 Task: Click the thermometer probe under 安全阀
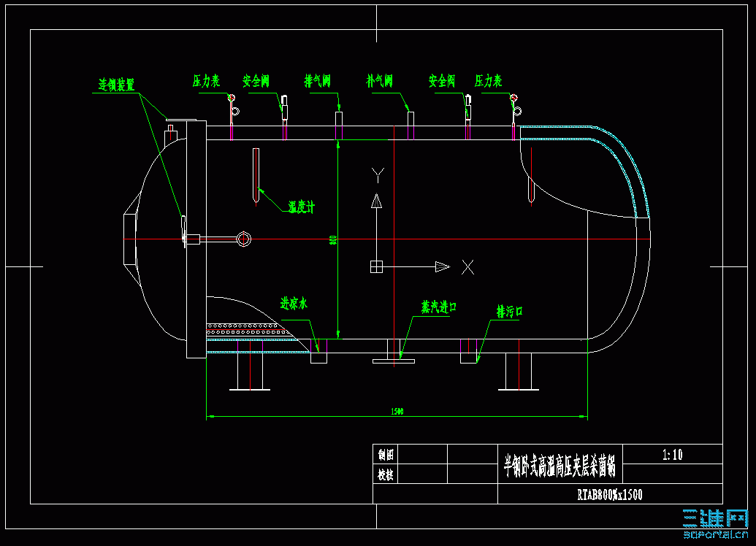[x=256, y=177]
